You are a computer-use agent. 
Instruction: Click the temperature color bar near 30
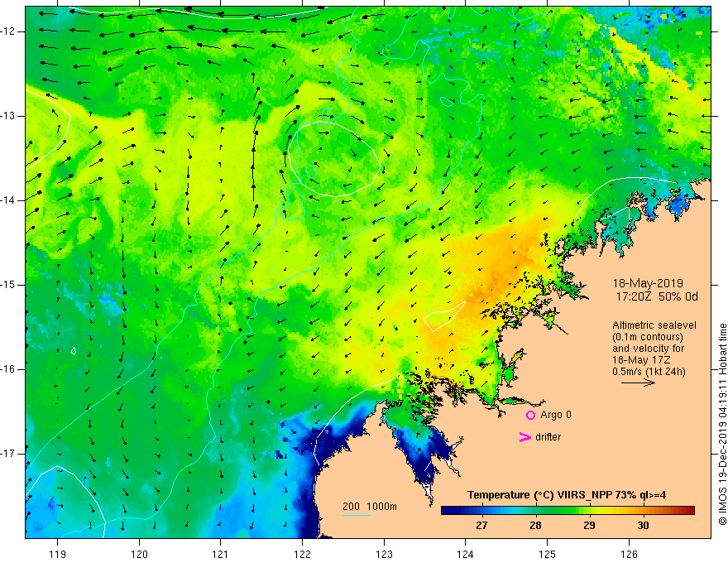point(643,511)
